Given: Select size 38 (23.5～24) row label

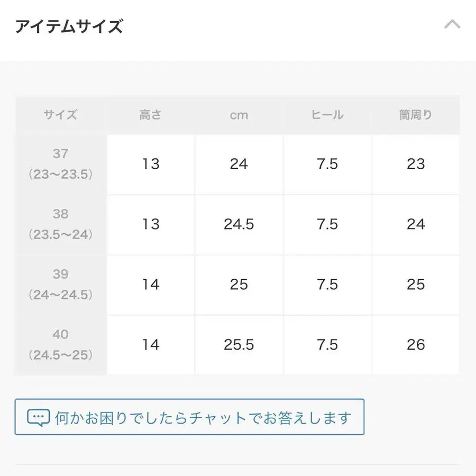Looking at the screenshot, I should tap(61, 224).
